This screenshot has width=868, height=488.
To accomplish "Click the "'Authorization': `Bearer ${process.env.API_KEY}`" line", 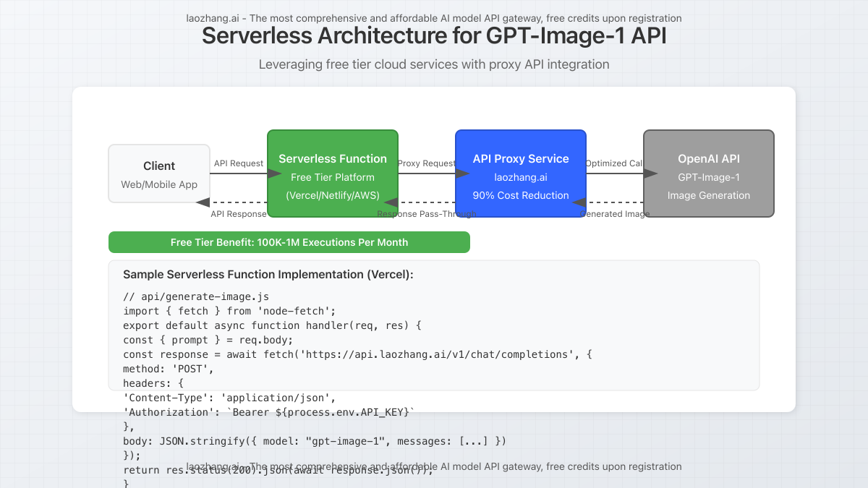I will pyautogui.click(x=270, y=412).
